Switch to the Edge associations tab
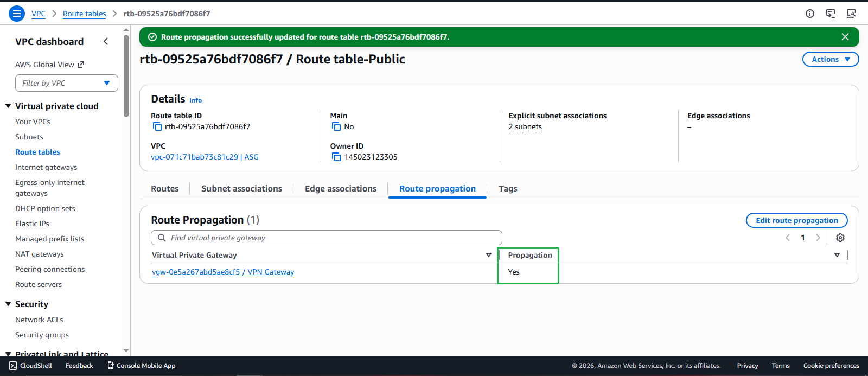868x376 pixels. point(341,188)
